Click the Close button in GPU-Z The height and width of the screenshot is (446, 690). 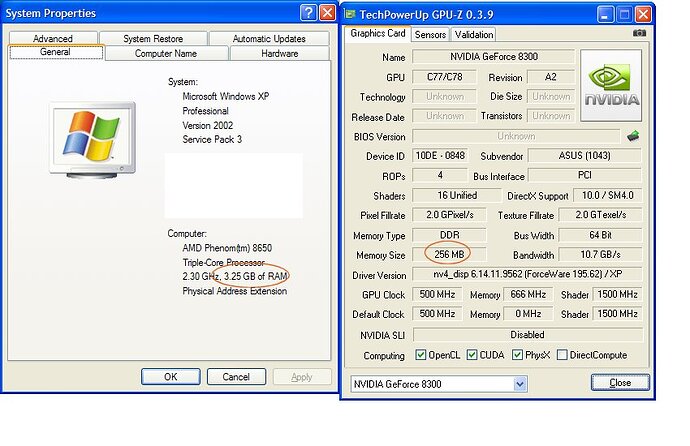pos(620,382)
